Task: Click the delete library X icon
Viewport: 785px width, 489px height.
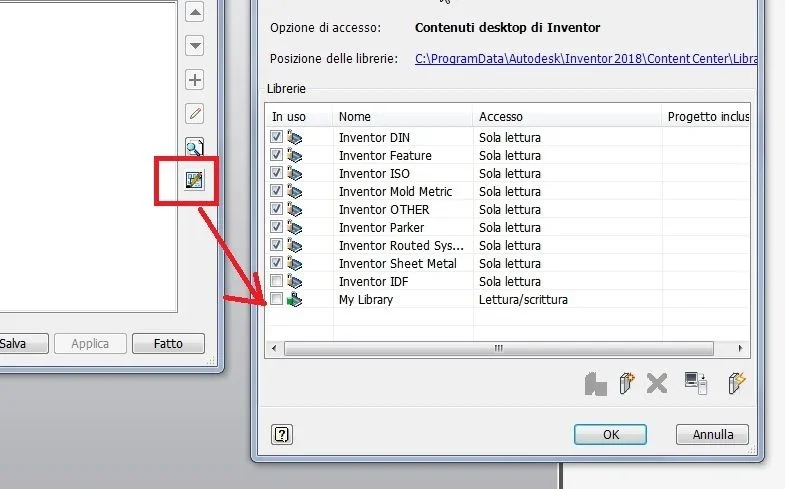Action: 656,384
